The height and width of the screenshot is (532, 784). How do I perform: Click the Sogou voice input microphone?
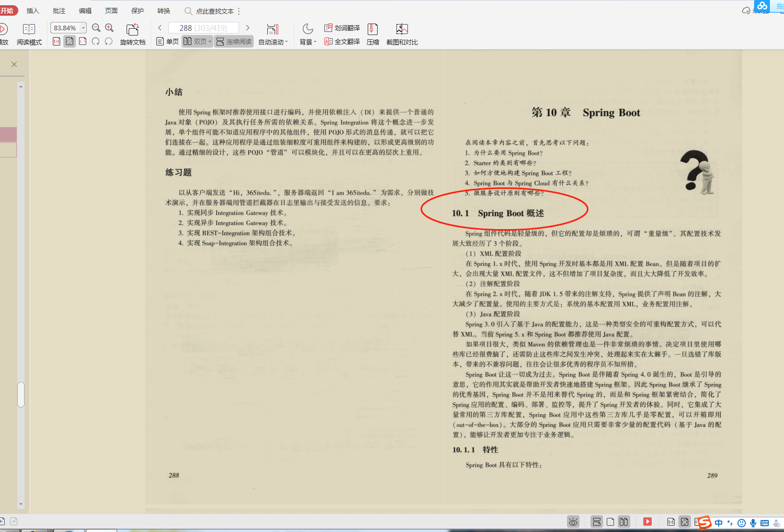(753, 523)
